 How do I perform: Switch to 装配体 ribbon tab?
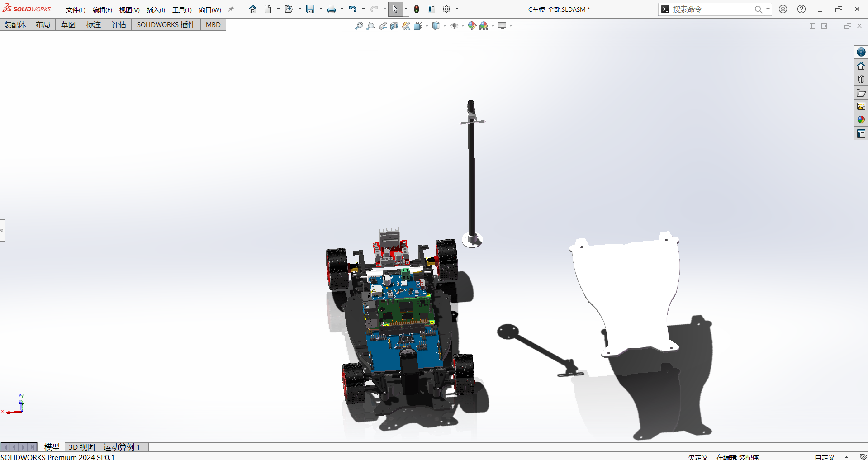15,25
